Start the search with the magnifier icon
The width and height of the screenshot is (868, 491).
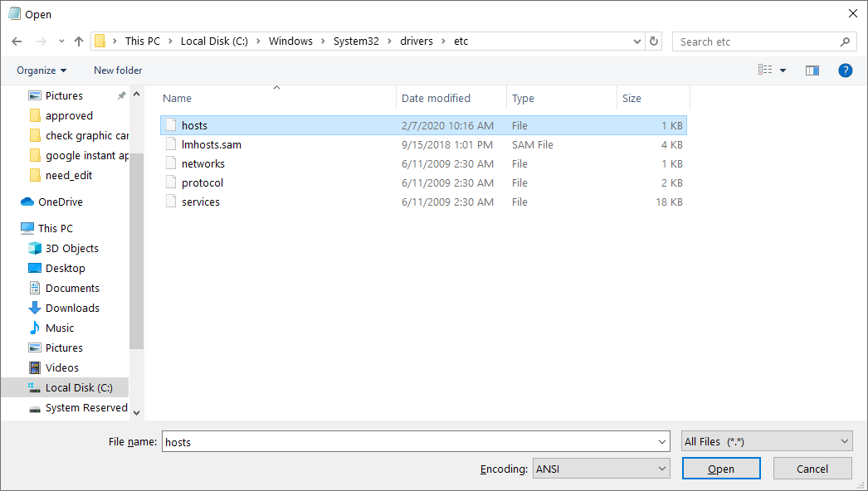tap(845, 41)
